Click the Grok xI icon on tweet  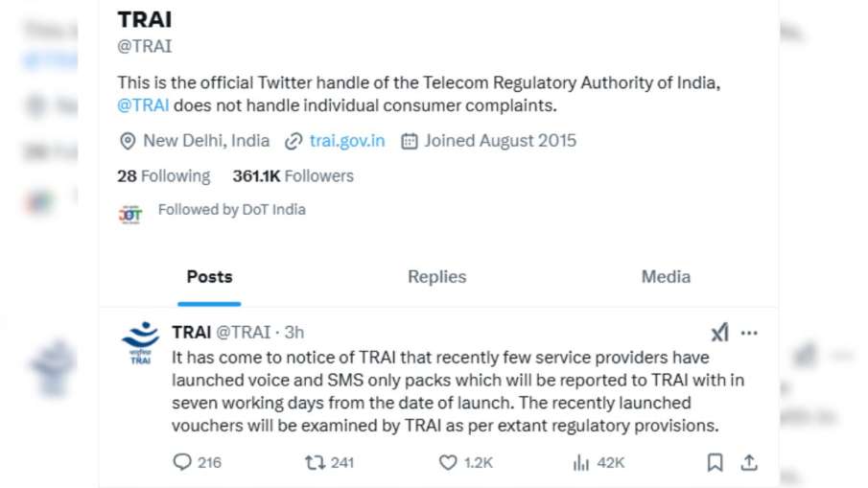click(719, 333)
